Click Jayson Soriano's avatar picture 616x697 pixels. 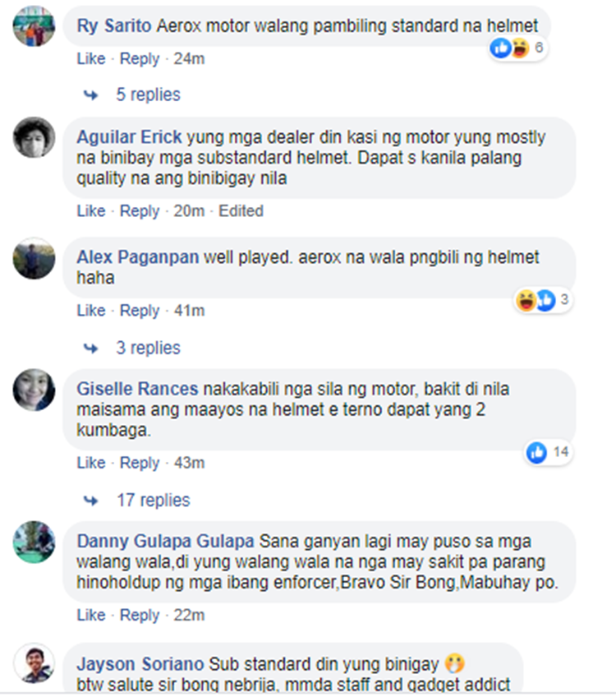point(34,663)
